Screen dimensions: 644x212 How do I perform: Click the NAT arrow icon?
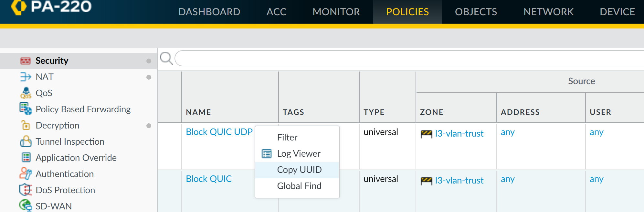click(x=26, y=77)
